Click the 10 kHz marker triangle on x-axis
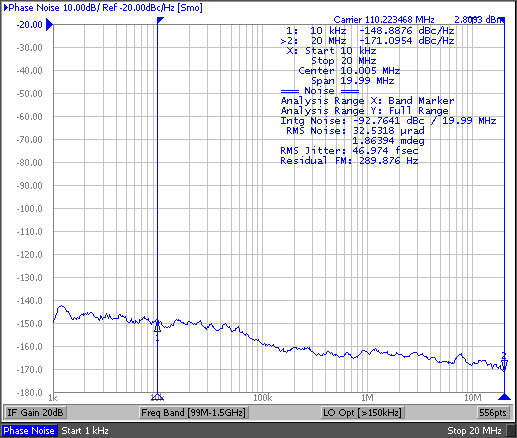This screenshot has height=438, width=517. [157, 397]
